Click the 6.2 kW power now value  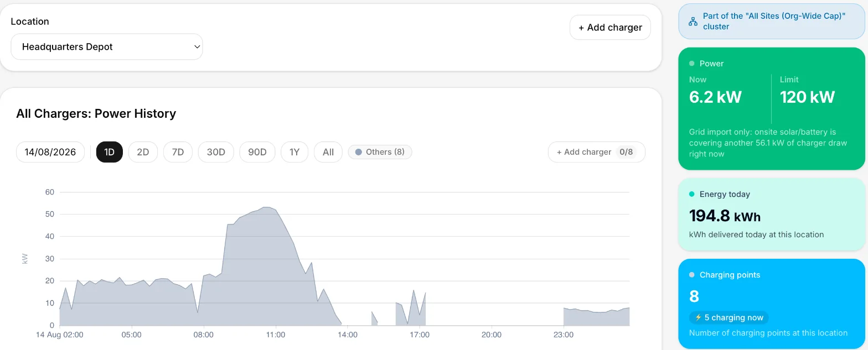(715, 97)
